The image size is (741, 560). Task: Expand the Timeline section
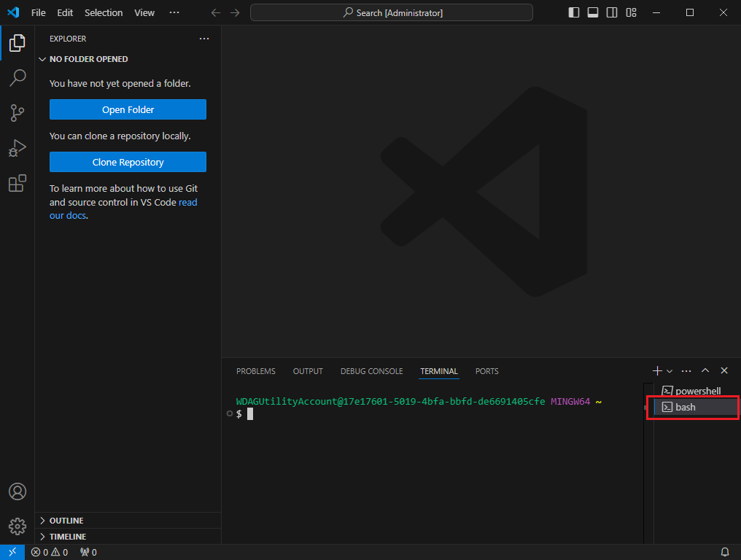(x=67, y=537)
